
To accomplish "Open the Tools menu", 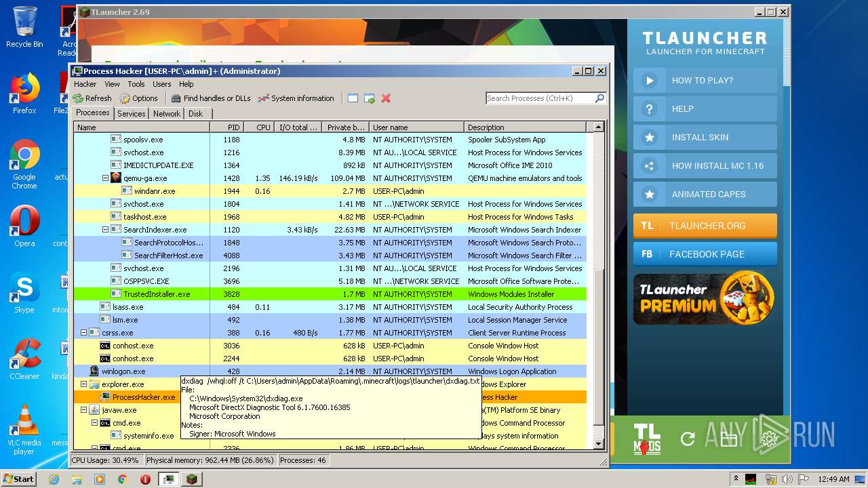I will click(x=136, y=84).
